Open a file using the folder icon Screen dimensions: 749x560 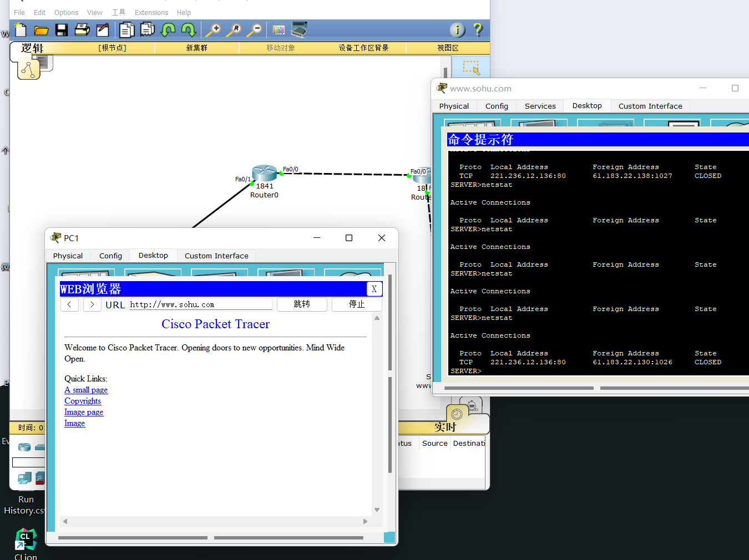click(41, 30)
